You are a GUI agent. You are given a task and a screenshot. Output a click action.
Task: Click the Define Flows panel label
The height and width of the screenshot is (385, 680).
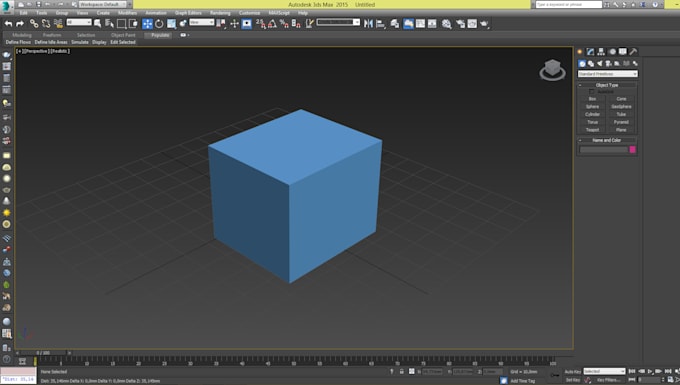point(18,42)
